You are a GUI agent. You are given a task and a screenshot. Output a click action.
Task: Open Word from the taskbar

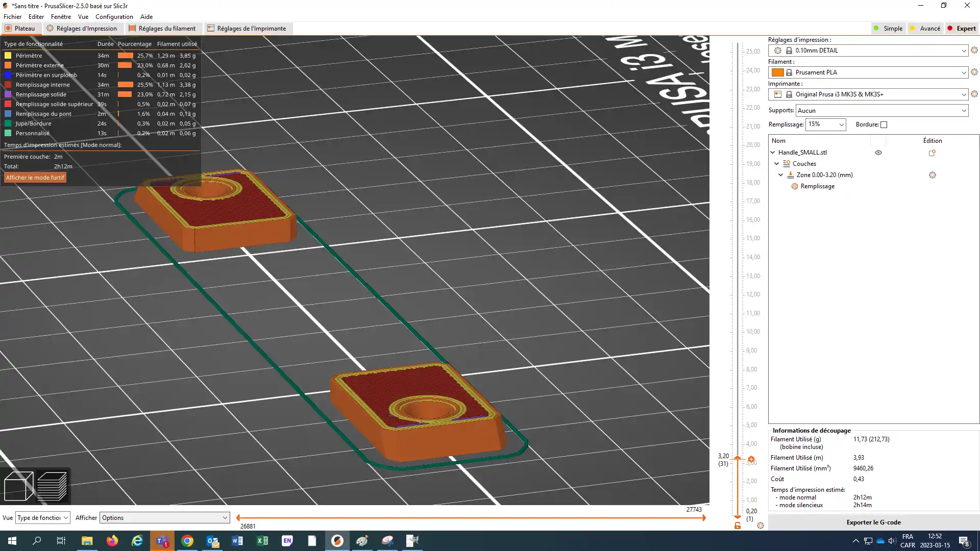pyautogui.click(x=237, y=541)
